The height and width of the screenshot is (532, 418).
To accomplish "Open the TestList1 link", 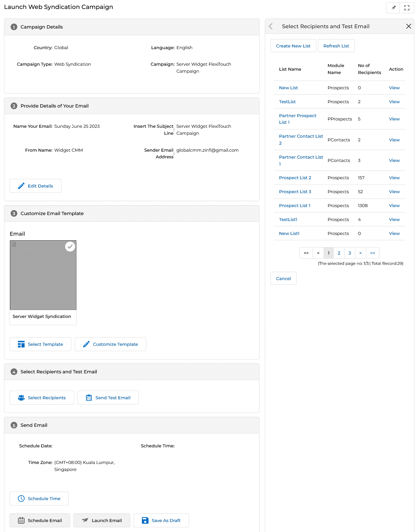I will (x=288, y=219).
